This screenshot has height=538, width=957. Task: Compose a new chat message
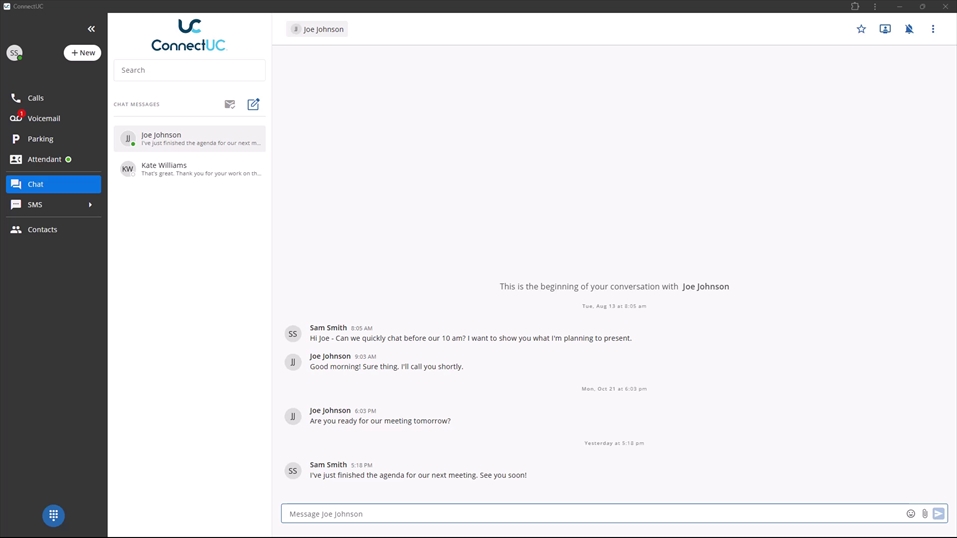[x=253, y=104]
